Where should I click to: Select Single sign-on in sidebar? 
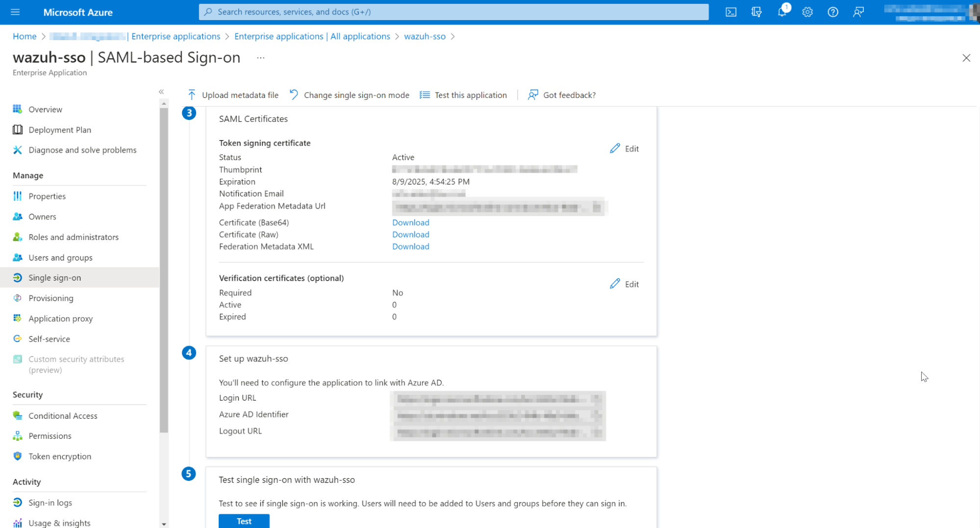pos(79,278)
